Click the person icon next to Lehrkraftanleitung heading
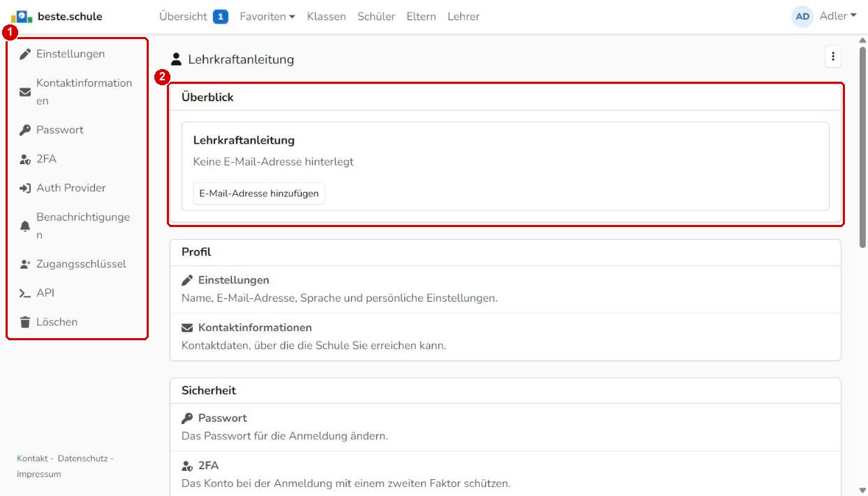This screenshot has width=868, height=496. point(176,60)
